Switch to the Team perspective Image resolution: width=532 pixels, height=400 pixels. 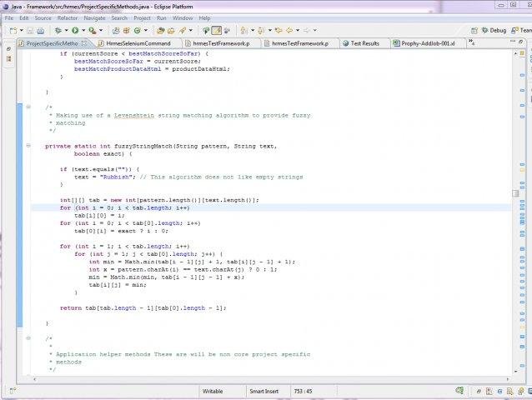click(x=522, y=31)
